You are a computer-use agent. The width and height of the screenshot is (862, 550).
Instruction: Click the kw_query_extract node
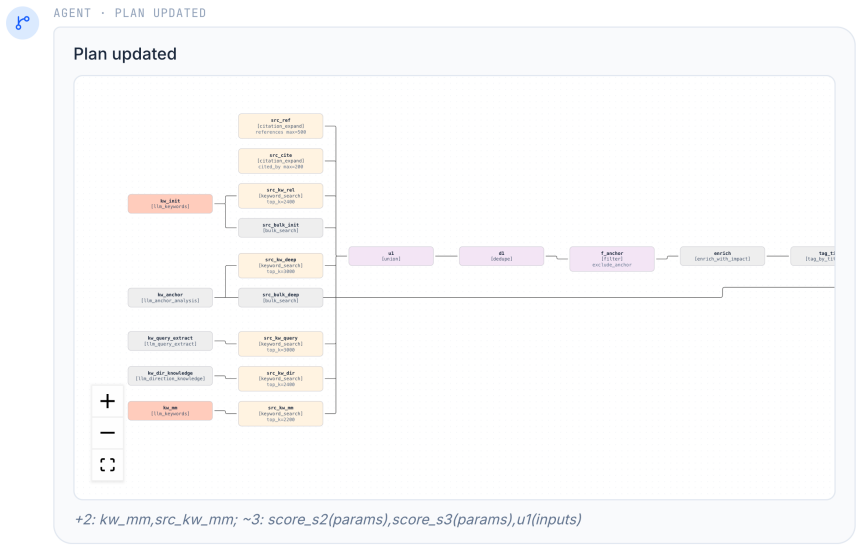(x=170, y=341)
